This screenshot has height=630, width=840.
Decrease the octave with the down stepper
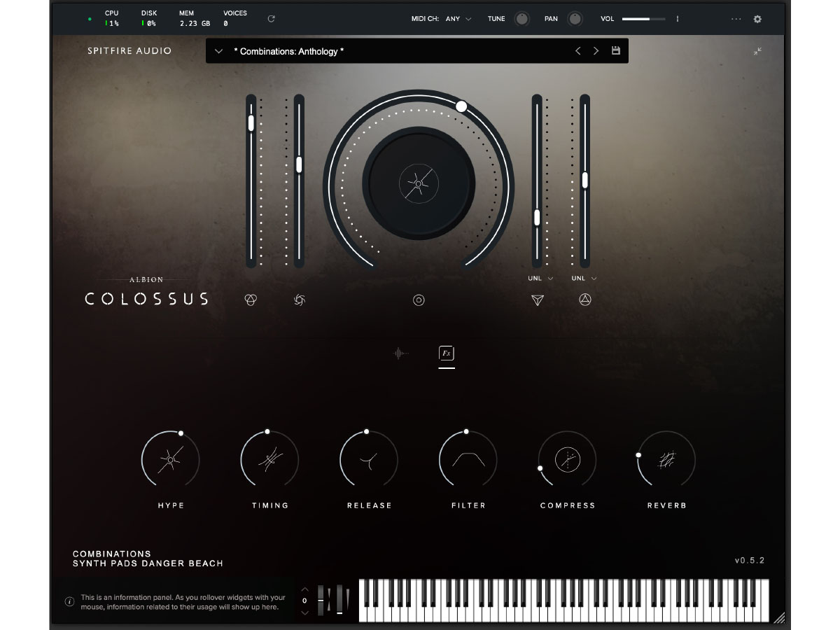[x=304, y=612]
